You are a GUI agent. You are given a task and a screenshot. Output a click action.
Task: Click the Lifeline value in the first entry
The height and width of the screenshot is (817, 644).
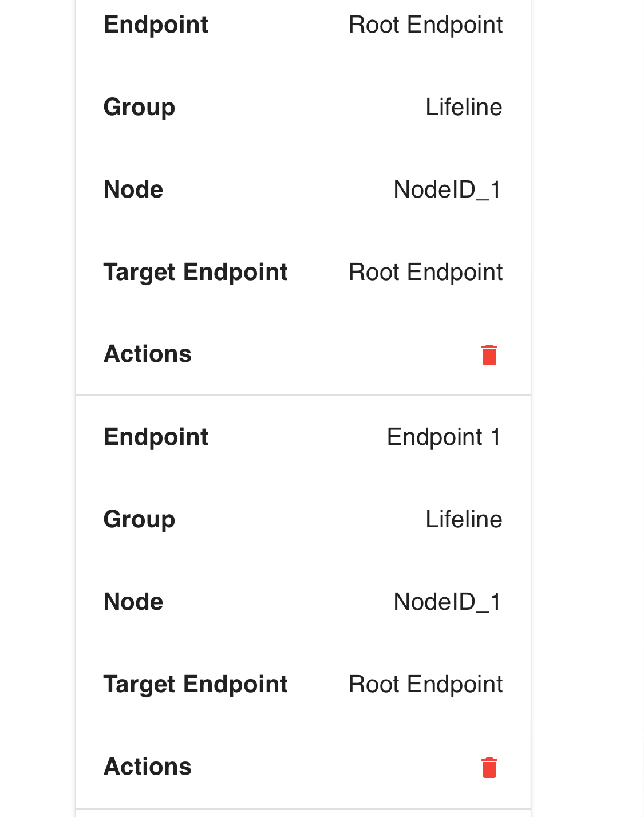(464, 107)
